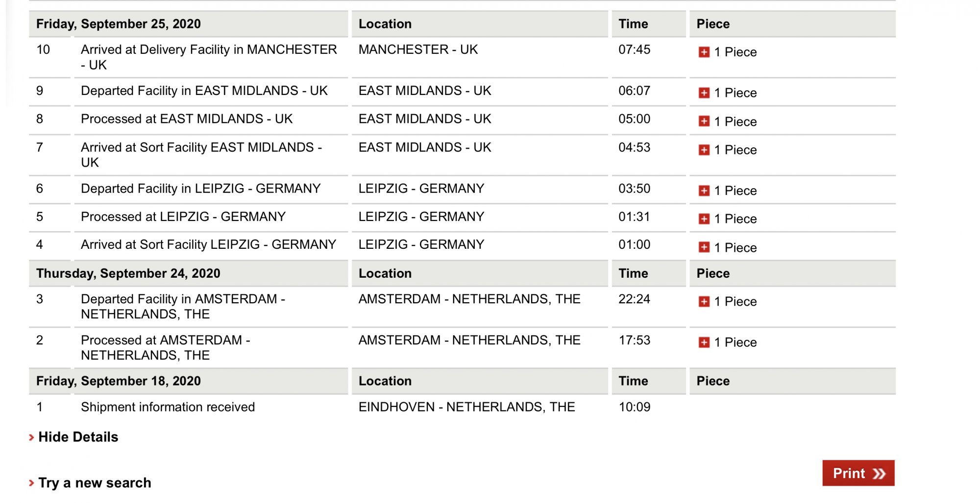Click Try a new search link
The width and height of the screenshot is (980, 503).
[x=95, y=483]
